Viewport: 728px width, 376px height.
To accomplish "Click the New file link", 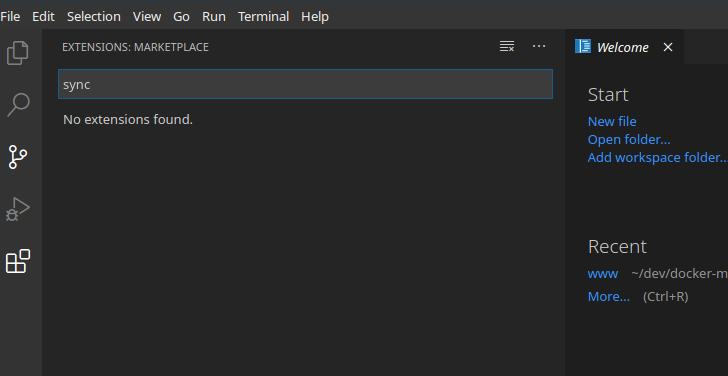I will click(x=612, y=122).
